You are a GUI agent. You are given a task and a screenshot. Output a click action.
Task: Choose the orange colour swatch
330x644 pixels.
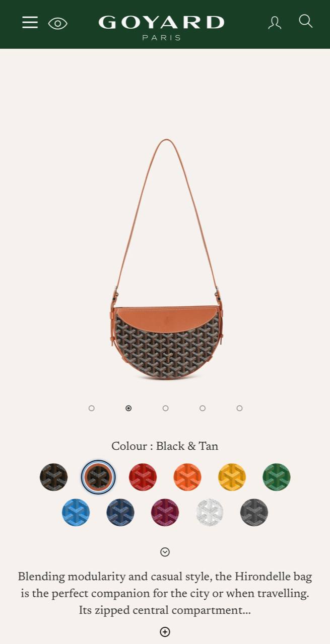coord(187,477)
